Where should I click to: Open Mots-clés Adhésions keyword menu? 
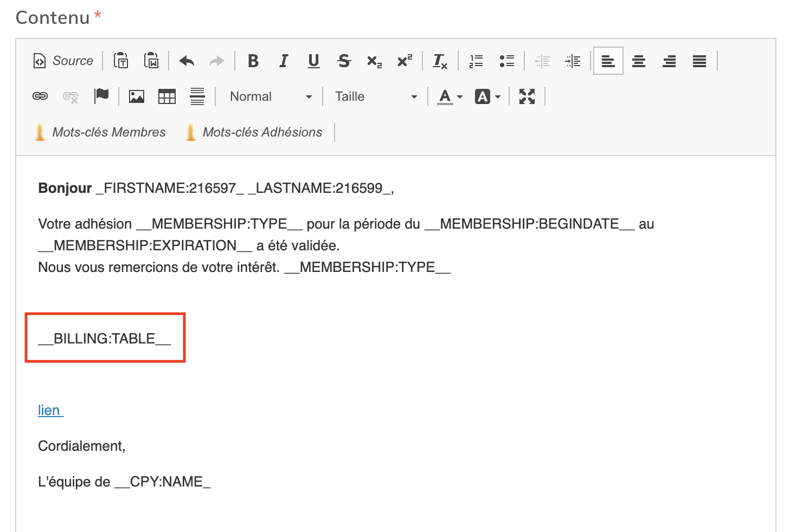tap(254, 132)
